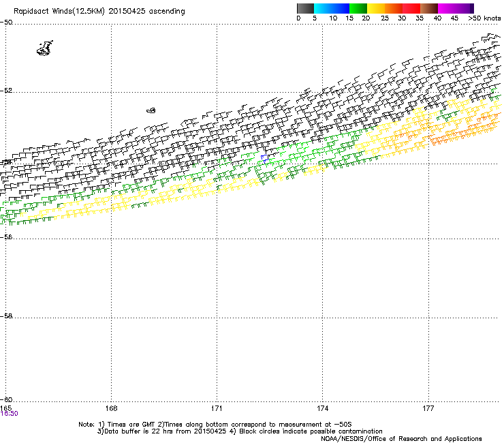Click the word 'ascending' in the title

167,12
